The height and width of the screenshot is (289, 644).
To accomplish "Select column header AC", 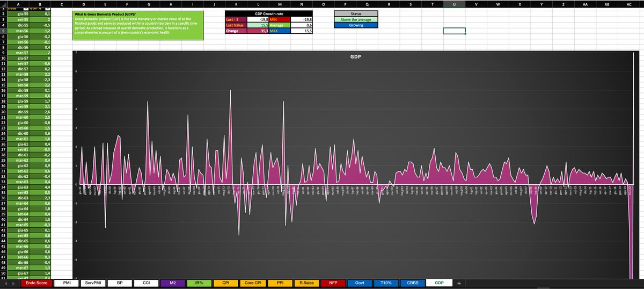I will [x=628, y=4].
